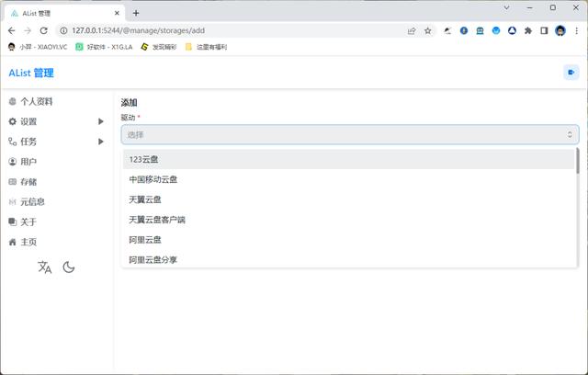Viewport: 588px width, 375px height.
Task: Open the Chrome profile avatar
Action: 560,30
